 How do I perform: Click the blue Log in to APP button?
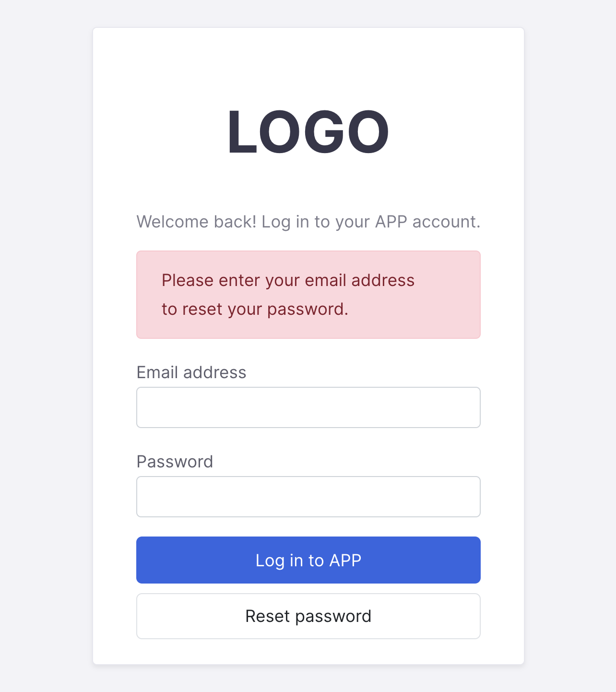point(308,560)
